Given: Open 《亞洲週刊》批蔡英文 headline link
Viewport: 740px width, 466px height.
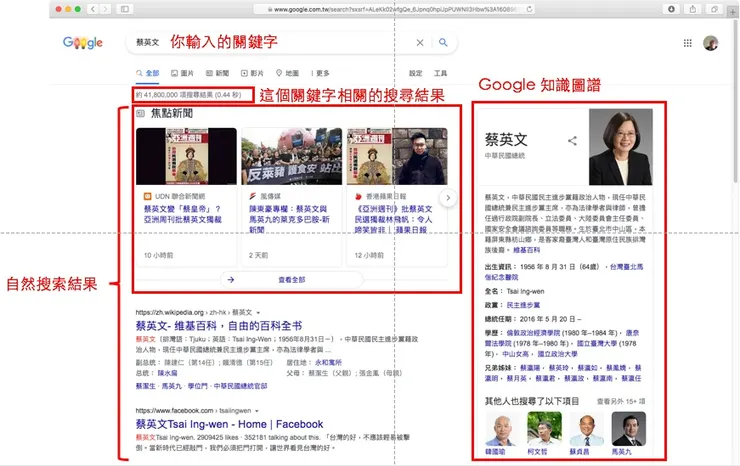Looking at the screenshot, I should [393, 219].
